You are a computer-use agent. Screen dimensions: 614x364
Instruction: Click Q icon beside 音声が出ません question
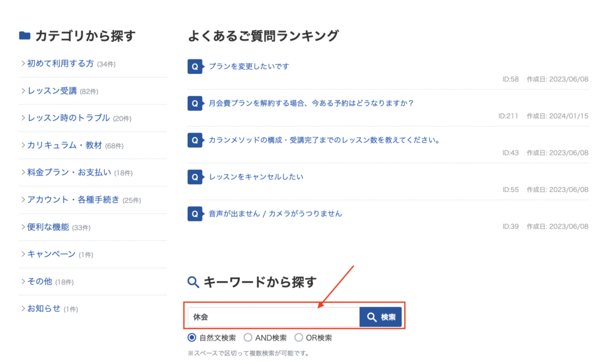[x=195, y=213]
